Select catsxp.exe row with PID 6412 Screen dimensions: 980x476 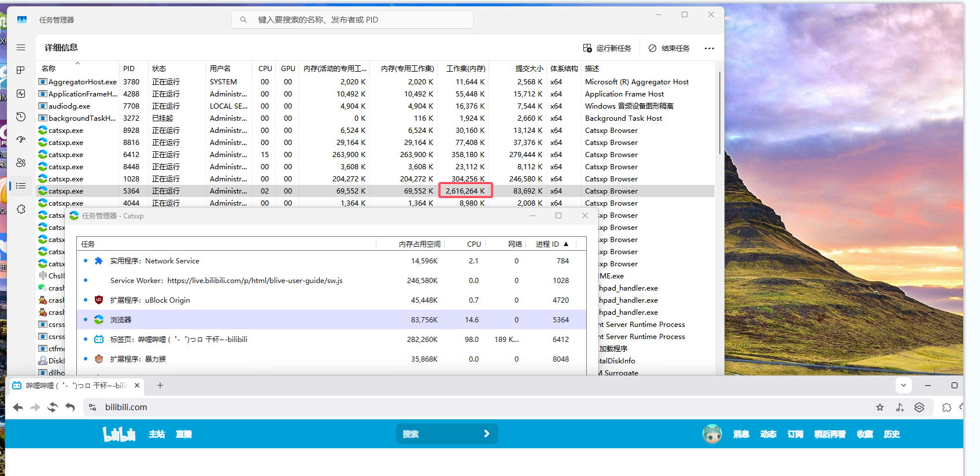(376, 154)
